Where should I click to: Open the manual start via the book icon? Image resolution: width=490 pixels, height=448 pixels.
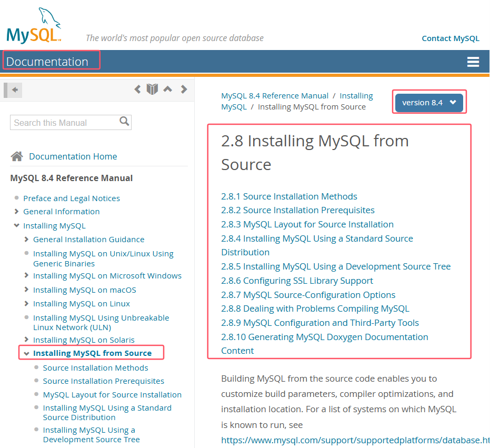pyautogui.click(x=152, y=89)
